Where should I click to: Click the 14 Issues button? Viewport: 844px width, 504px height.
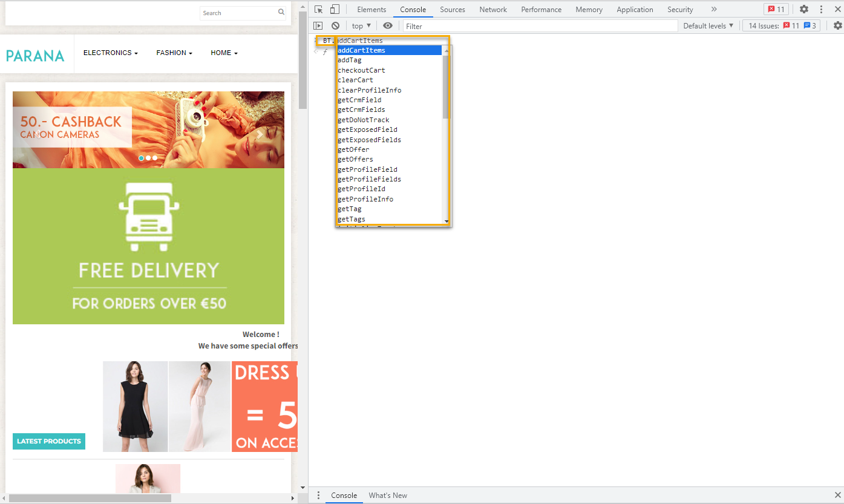tap(781, 25)
